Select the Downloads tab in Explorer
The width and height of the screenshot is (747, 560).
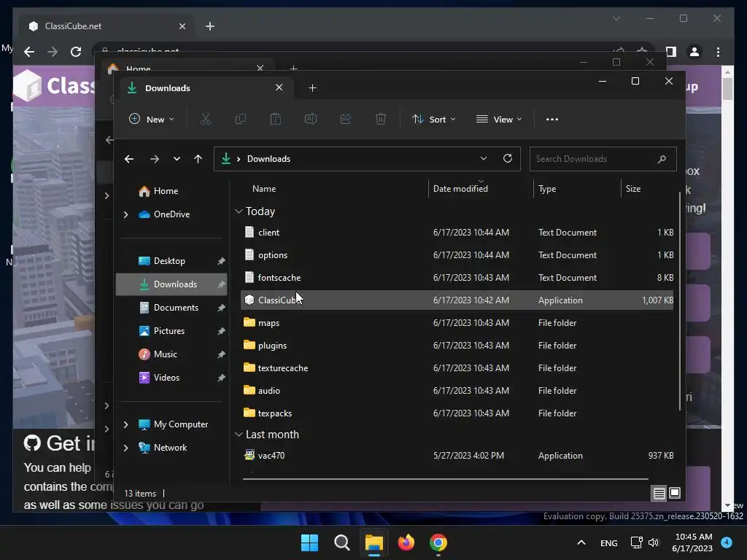(206, 87)
